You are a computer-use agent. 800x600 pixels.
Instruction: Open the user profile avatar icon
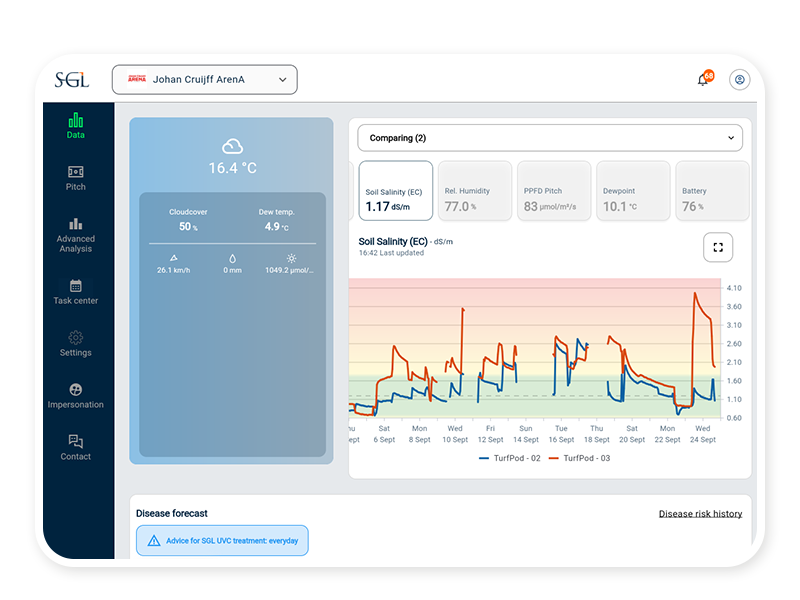739,80
